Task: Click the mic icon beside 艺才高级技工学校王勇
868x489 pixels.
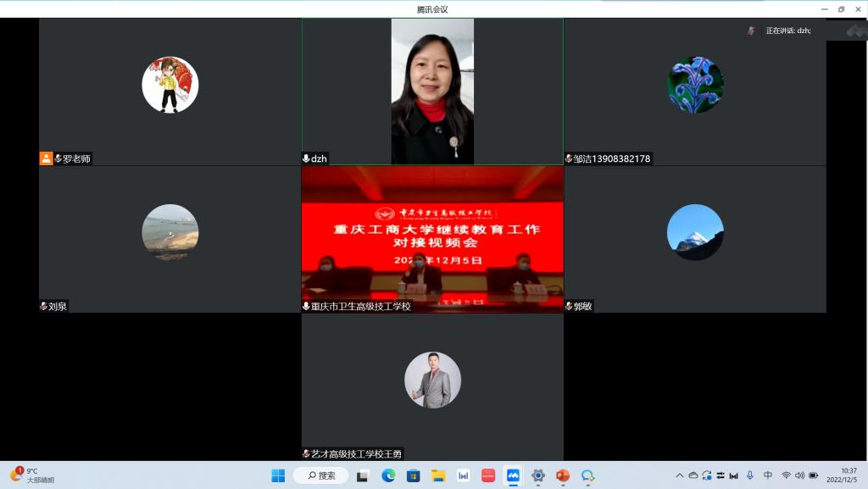Action: 306,454
